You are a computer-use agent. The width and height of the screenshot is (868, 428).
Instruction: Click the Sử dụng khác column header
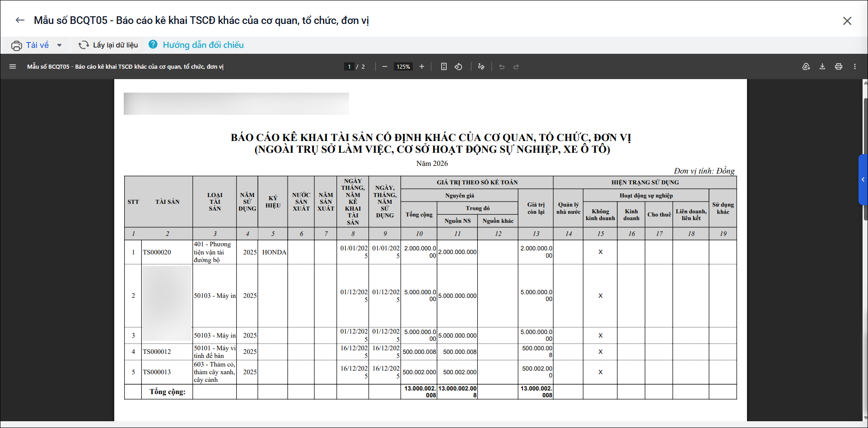(723, 208)
